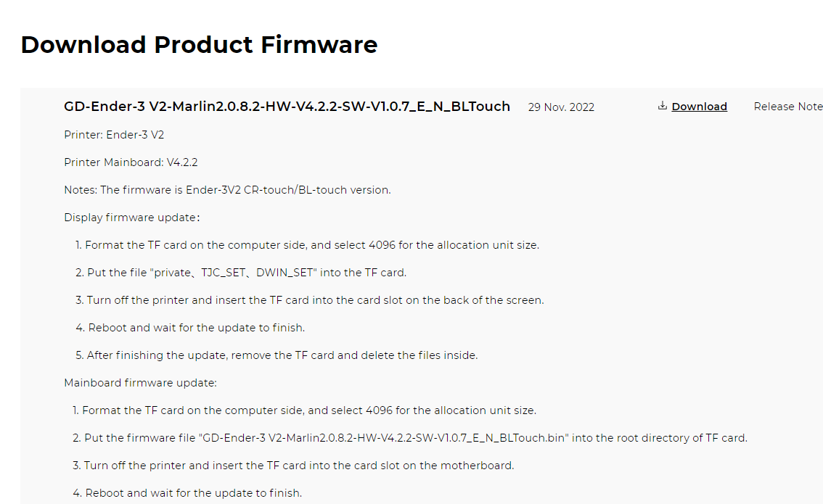Image resolution: width=823 pixels, height=504 pixels.
Task: Click the download arrow icon
Action: coord(663,106)
